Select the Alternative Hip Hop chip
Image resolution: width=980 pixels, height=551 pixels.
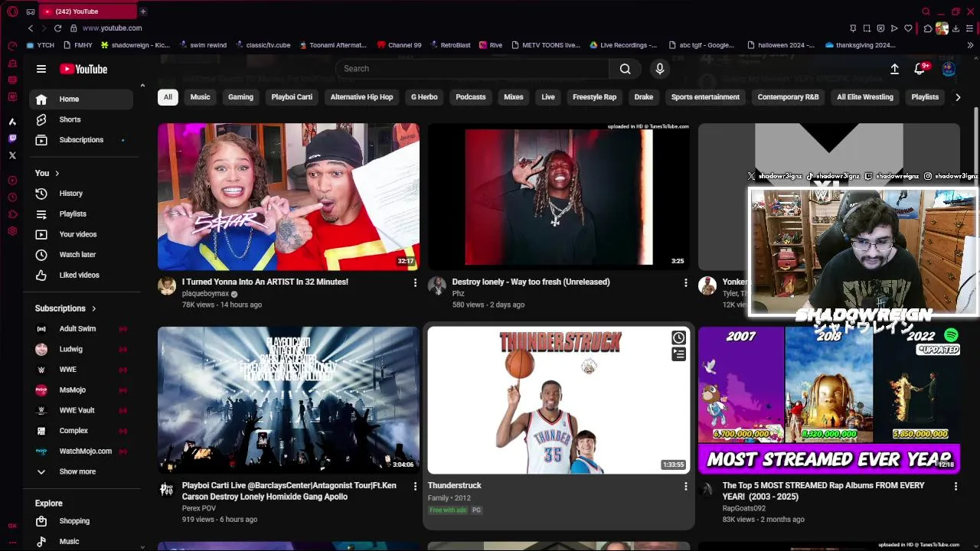tap(361, 97)
